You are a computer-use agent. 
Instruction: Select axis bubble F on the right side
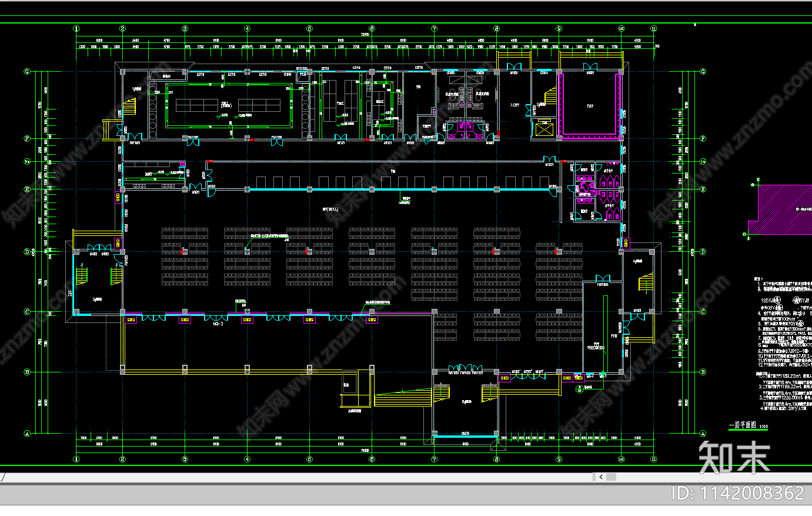703,139
